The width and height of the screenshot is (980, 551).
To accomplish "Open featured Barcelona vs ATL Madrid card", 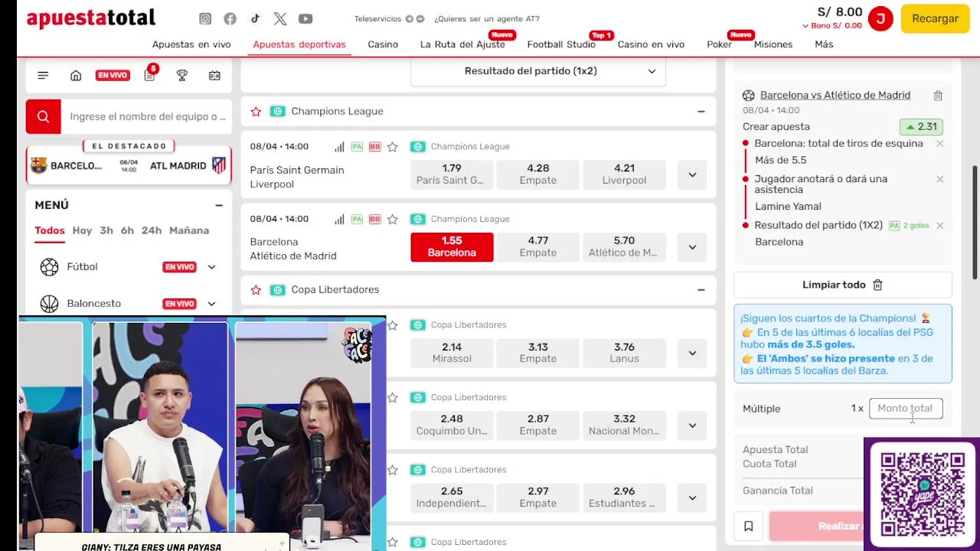I will 129,165.
